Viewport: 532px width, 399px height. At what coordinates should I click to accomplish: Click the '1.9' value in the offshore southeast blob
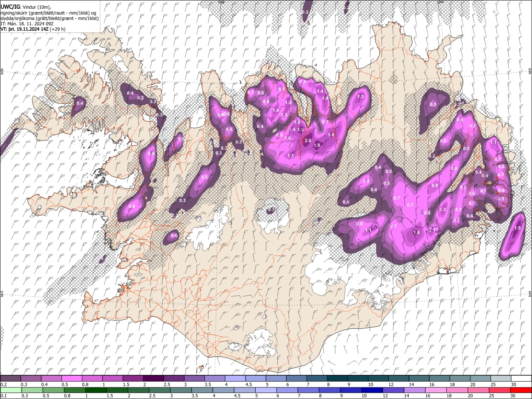(x=517, y=228)
